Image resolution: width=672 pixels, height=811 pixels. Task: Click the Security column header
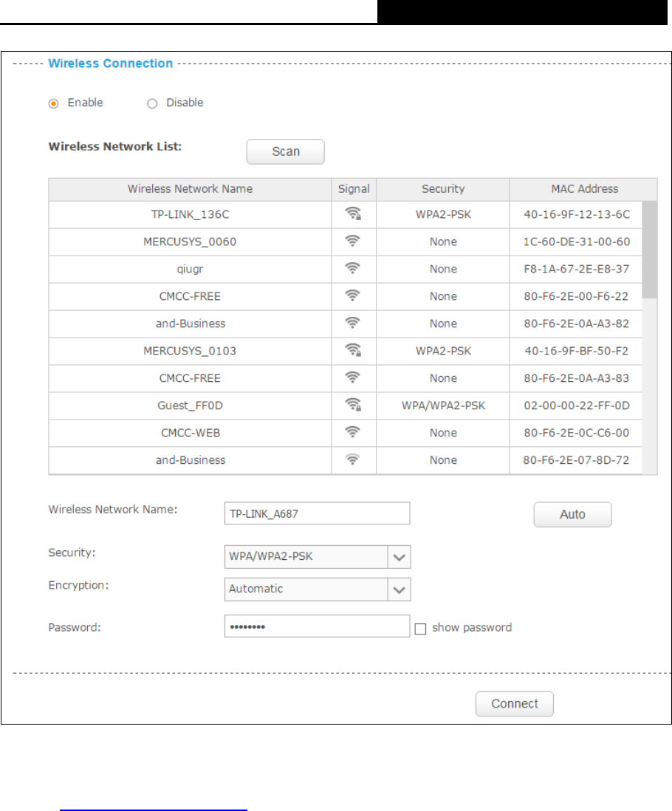pos(443,189)
